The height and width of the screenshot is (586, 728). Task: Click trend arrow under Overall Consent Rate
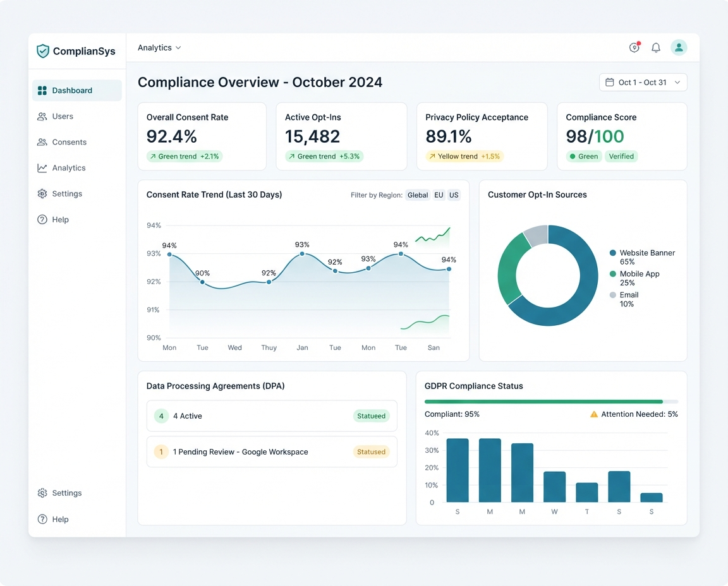(x=153, y=157)
